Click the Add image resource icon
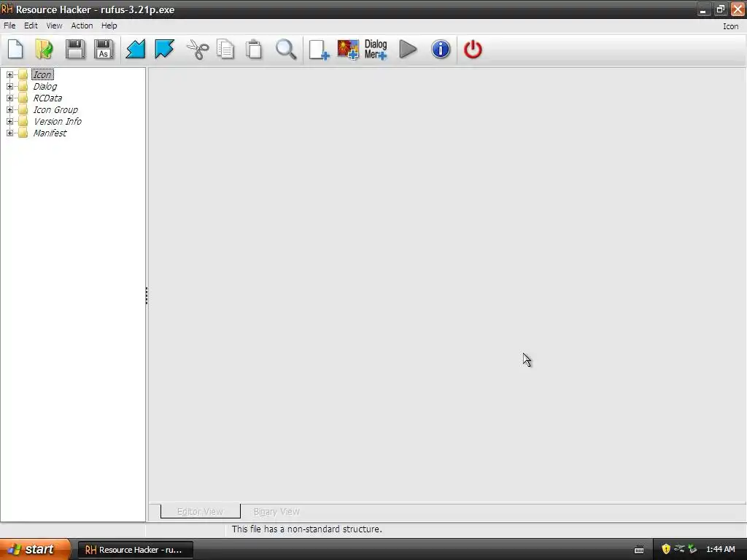Image resolution: width=747 pixels, height=560 pixels. click(348, 50)
